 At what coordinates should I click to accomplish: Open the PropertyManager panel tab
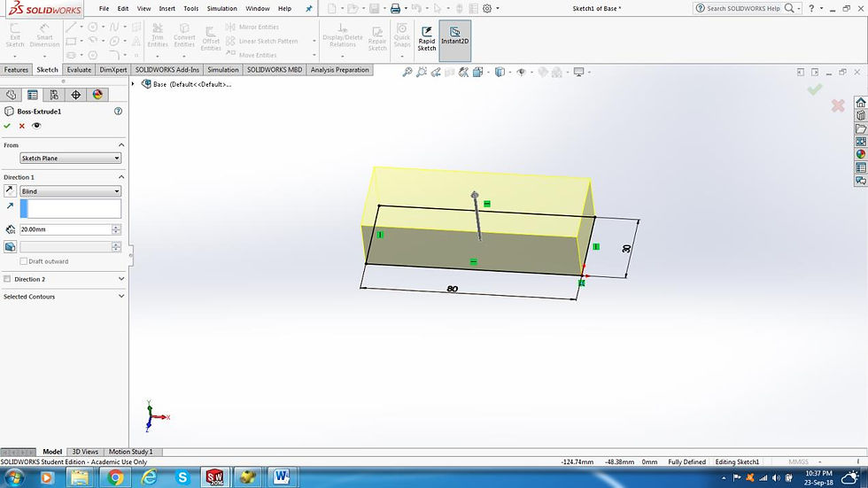pos(33,95)
